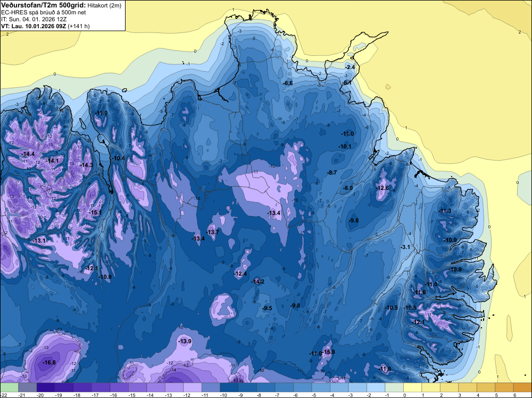The width and height of the screenshot is (532, 398).
Task: Click the orange legend swatch labeled 6
Action: tap(522, 387)
